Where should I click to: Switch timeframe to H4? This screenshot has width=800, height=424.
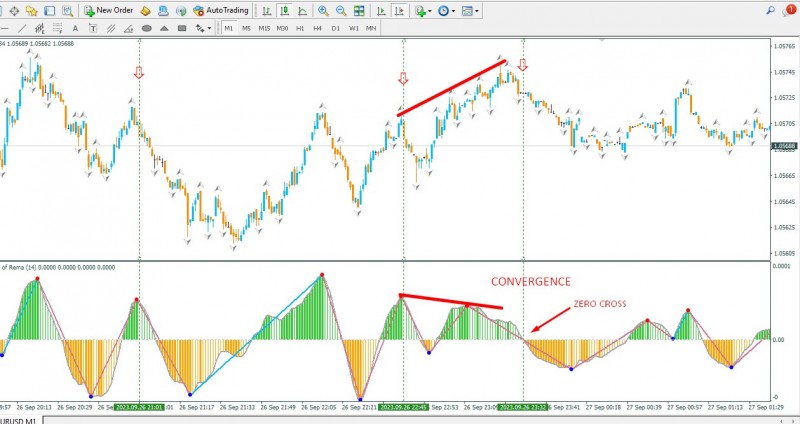[x=318, y=29]
